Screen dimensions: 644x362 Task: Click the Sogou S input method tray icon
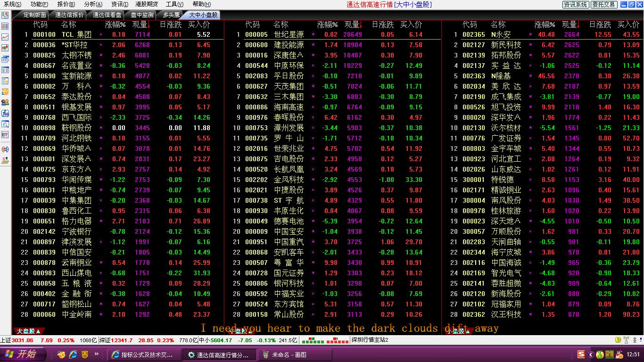pyautogui.click(x=581, y=354)
